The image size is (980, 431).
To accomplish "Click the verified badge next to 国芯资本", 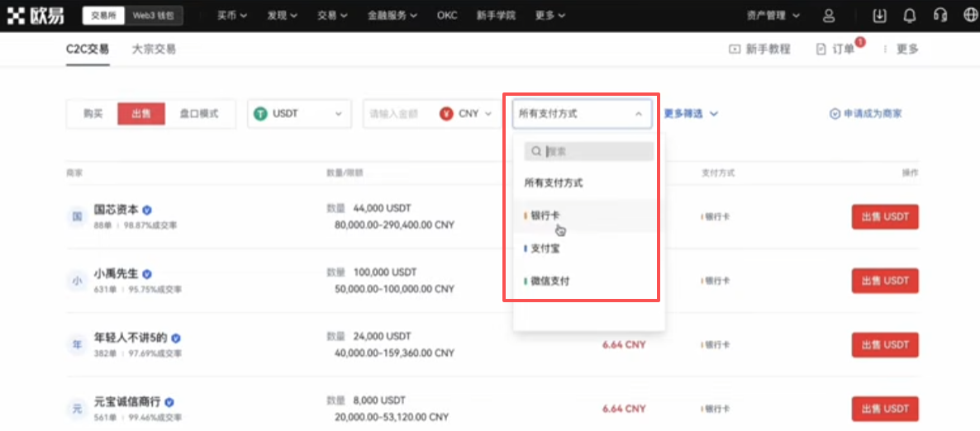I will click(148, 210).
